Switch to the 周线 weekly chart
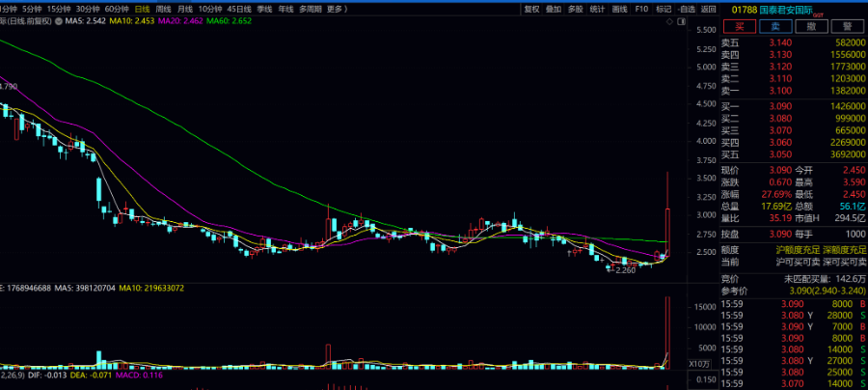 tap(163, 9)
